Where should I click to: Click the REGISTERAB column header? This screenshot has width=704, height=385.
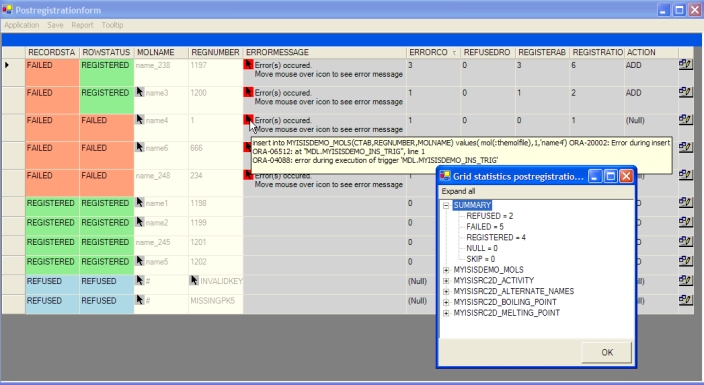click(542, 53)
